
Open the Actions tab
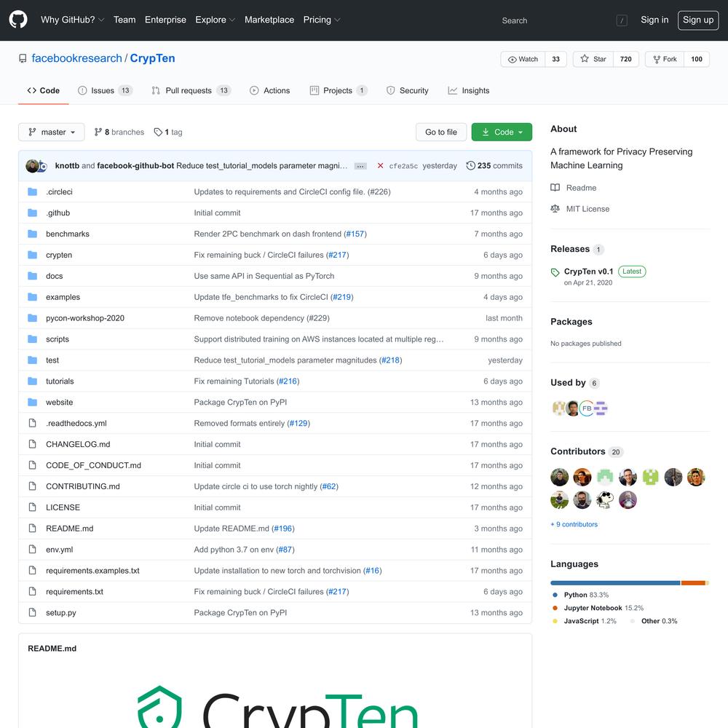(270, 90)
